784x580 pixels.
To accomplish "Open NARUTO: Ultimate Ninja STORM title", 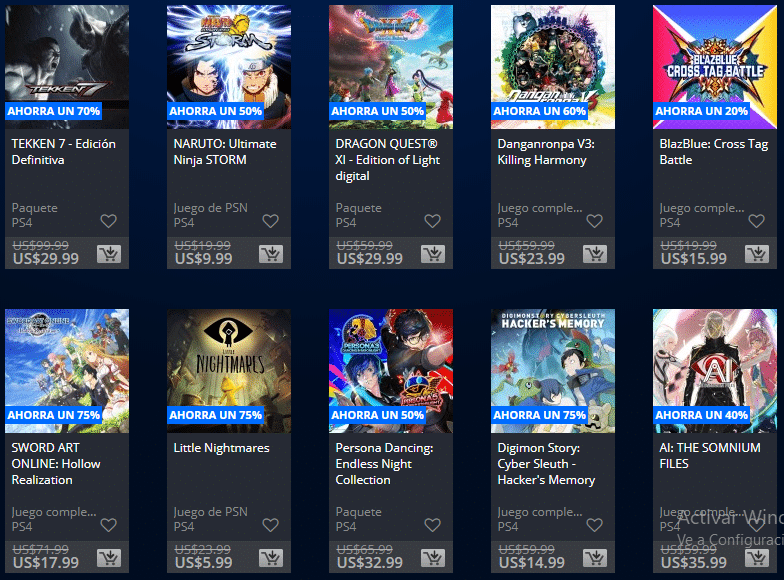I will (x=225, y=152).
